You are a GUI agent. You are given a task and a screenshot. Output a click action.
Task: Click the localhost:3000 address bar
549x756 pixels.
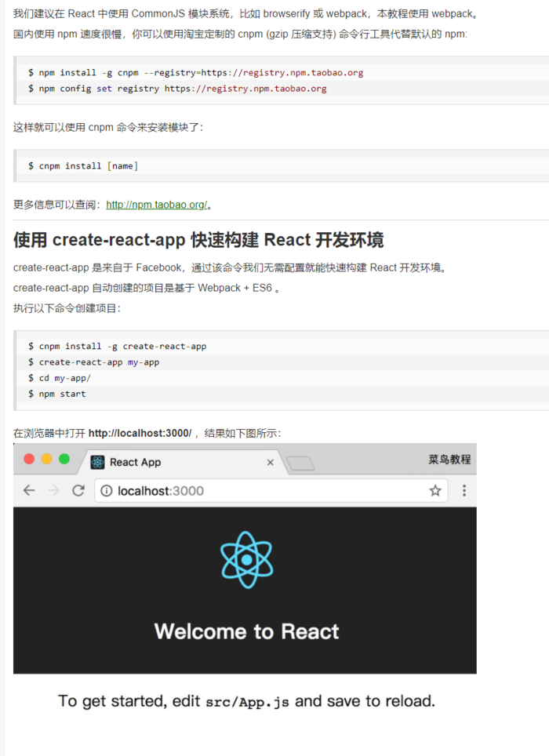point(271,491)
